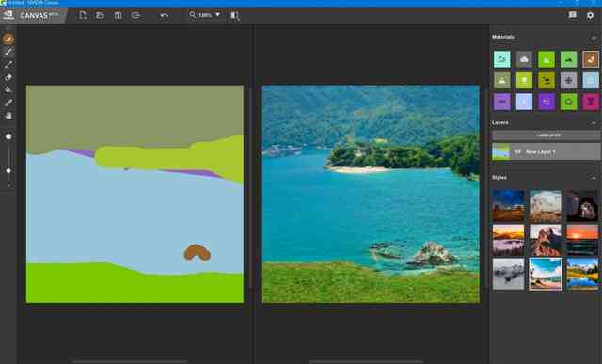Apply the dark cave rock style
The image size is (602, 364).
pos(582,205)
